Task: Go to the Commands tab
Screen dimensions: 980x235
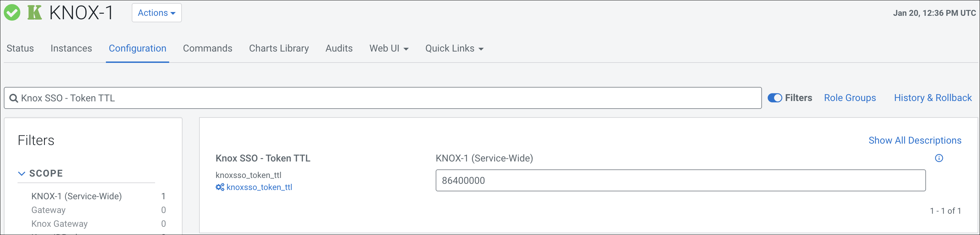Action: pyautogui.click(x=207, y=49)
